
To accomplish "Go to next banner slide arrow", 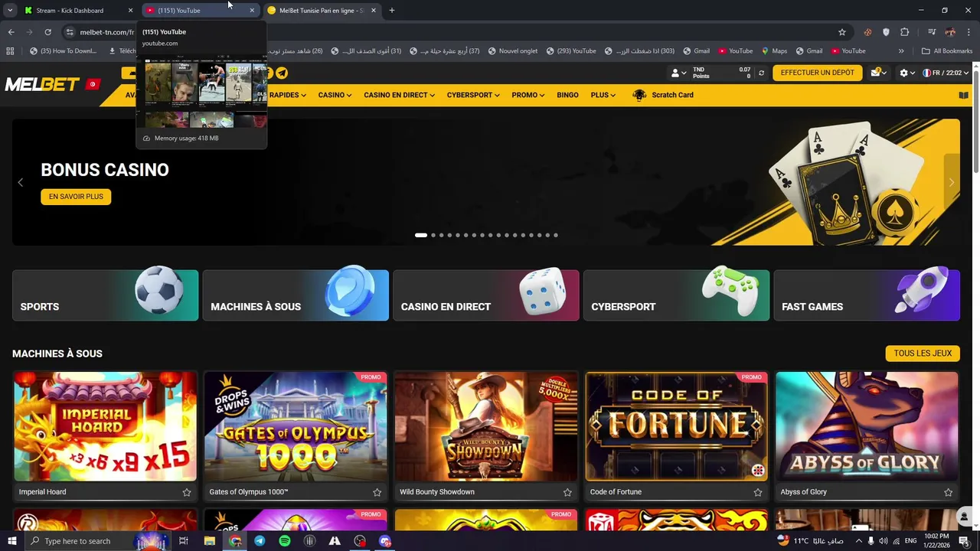I will [x=952, y=182].
